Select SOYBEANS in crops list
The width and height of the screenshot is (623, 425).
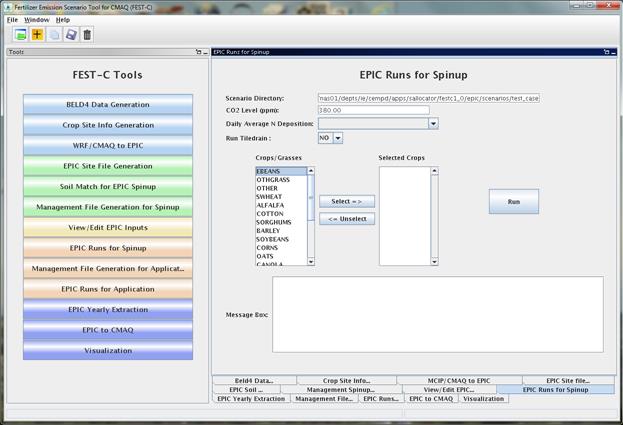pos(281,240)
